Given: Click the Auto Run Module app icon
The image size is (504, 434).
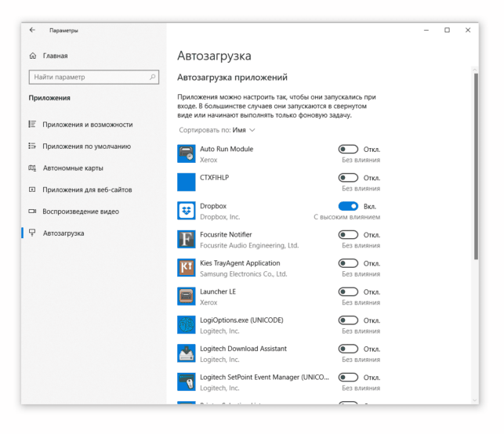Looking at the screenshot, I should pyautogui.click(x=186, y=154).
